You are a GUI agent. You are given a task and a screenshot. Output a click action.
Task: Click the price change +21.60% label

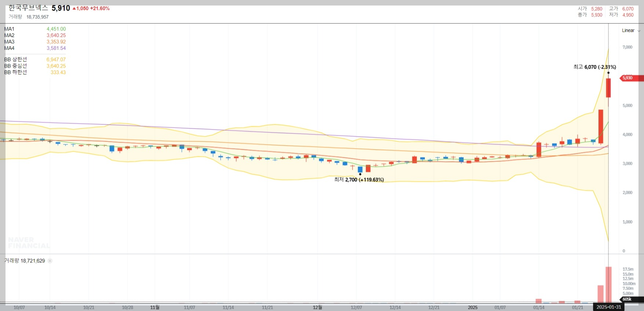click(x=100, y=8)
